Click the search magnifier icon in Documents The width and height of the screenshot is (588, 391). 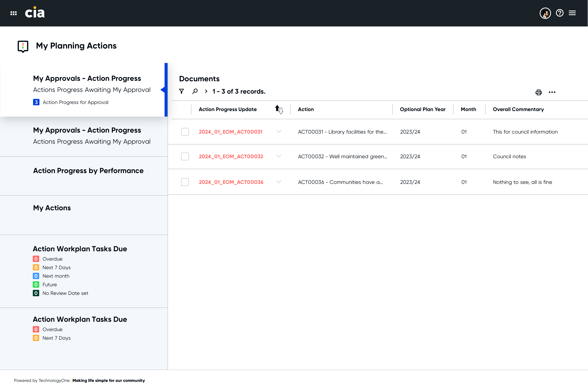coord(195,91)
